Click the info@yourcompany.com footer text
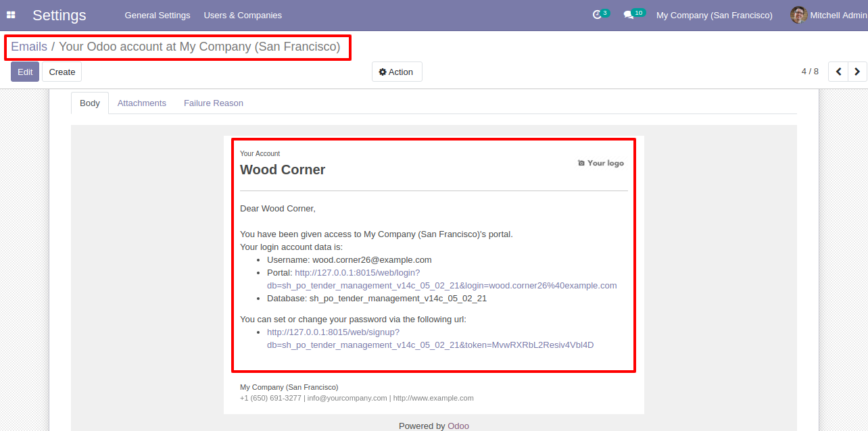The image size is (868, 431). point(347,398)
